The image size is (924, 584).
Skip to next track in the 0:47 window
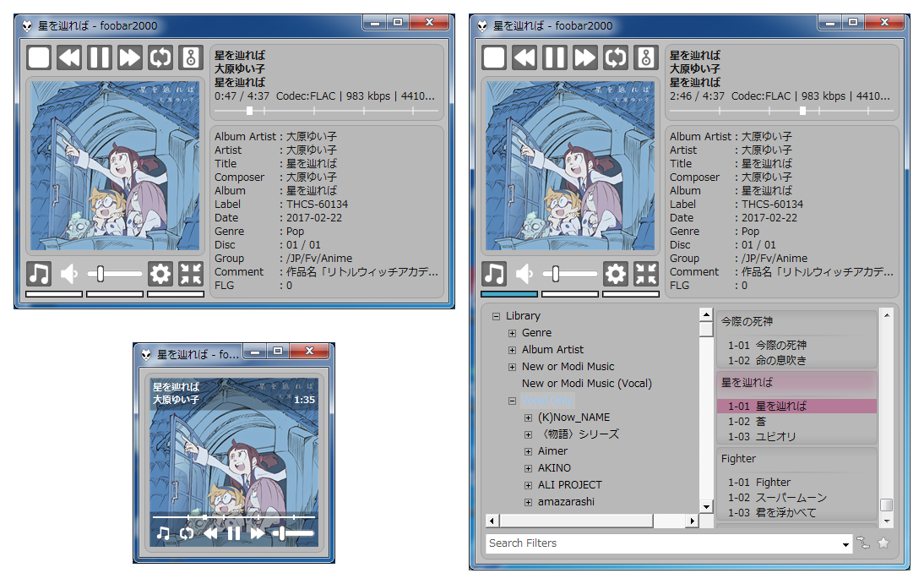tap(129, 57)
